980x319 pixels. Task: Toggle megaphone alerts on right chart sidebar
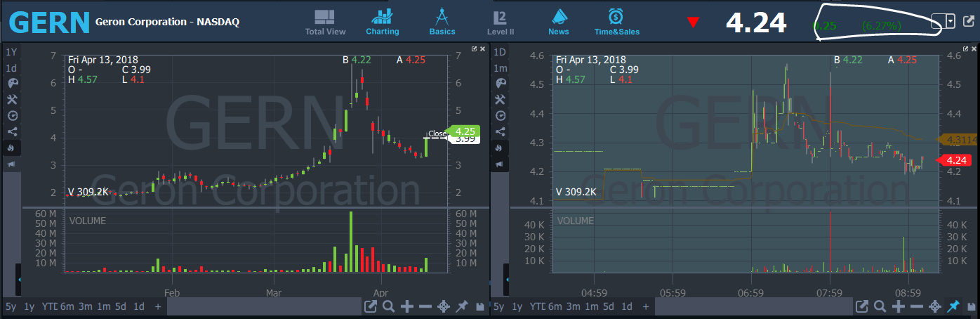[501, 164]
